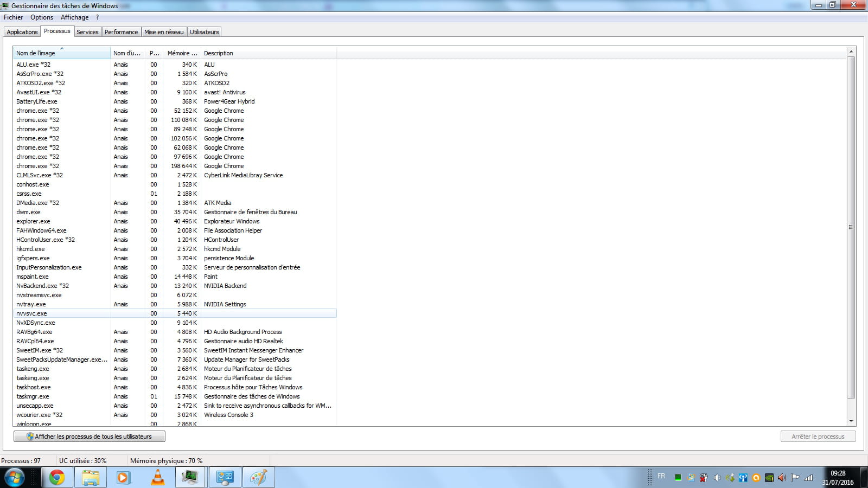Select the taskmgr.exe process row

point(175,396)
